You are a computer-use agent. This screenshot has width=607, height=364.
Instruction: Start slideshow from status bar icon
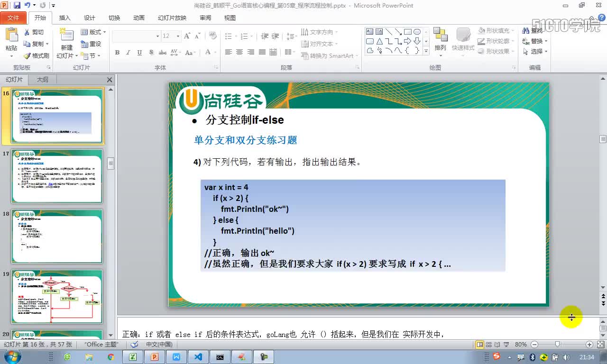click(x=506, y=345)
